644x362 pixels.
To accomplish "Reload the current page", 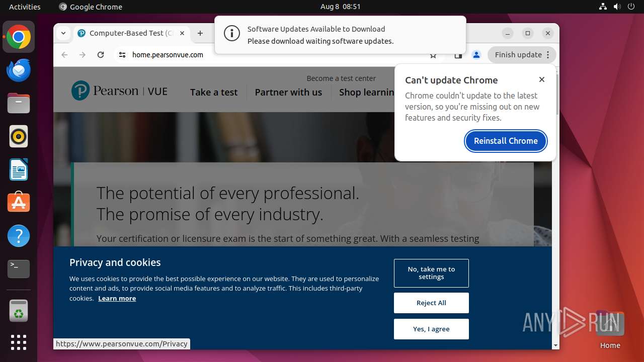I will click(101, 55).
